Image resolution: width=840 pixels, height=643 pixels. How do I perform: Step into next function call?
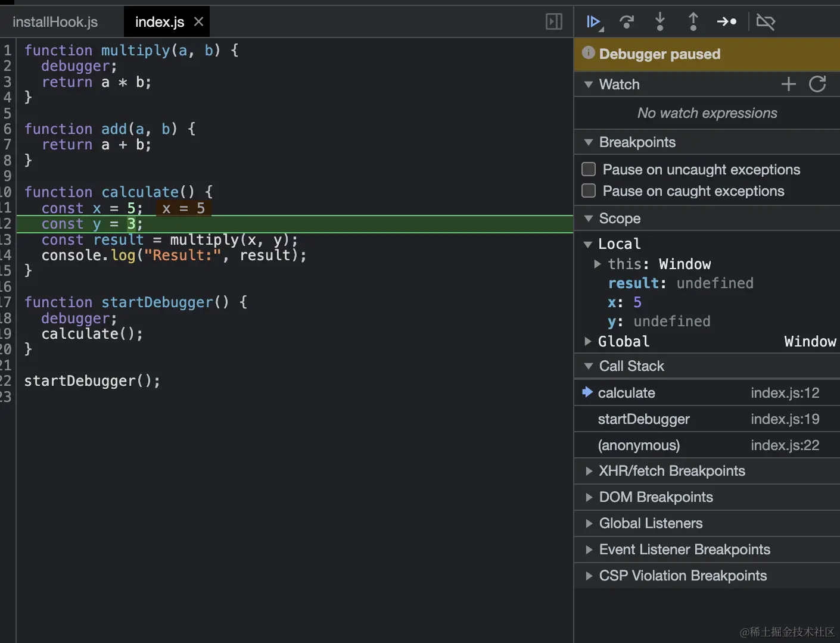(x=660, y=22)
